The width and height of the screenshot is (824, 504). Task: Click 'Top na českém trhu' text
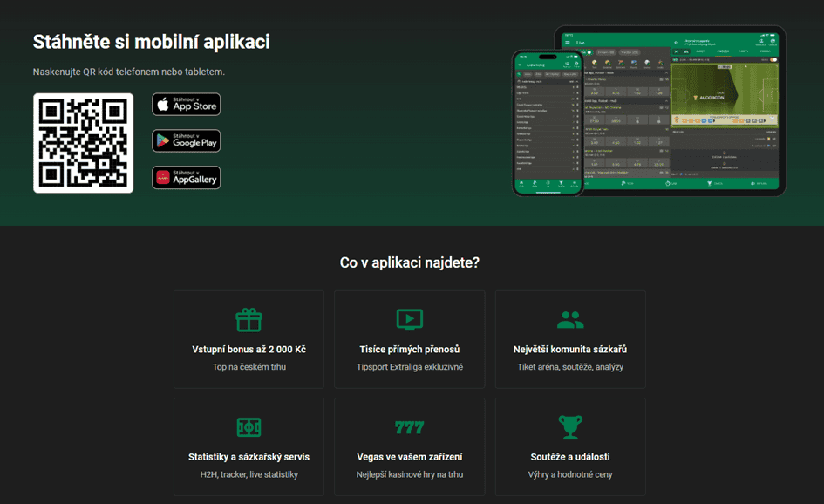pos(249,367)
